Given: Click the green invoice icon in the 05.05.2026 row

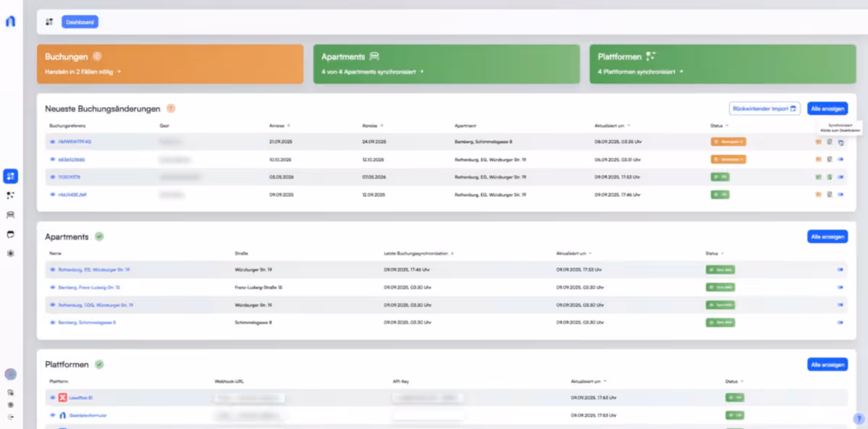Looking at the screenshot, I should point(818,177).
